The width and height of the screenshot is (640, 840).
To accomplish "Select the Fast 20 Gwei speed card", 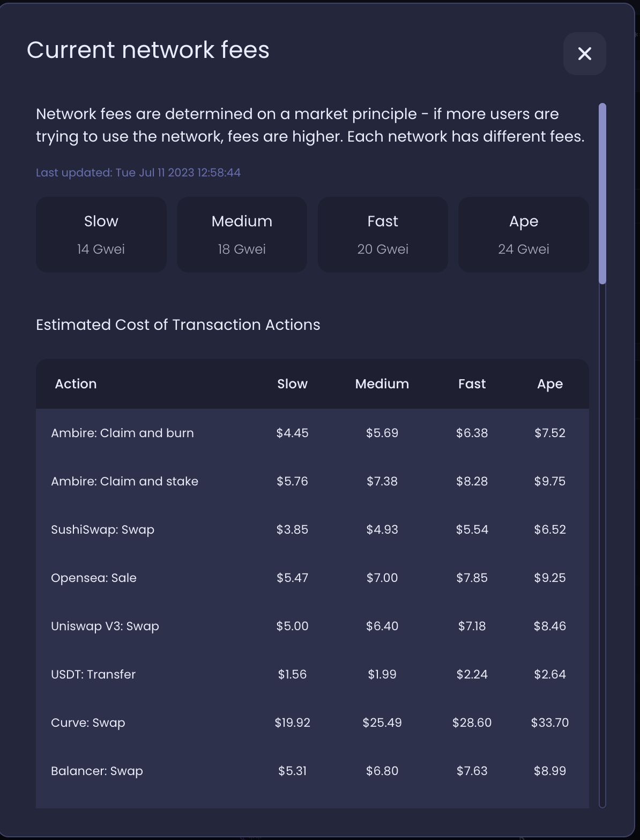I will [383, 234].
